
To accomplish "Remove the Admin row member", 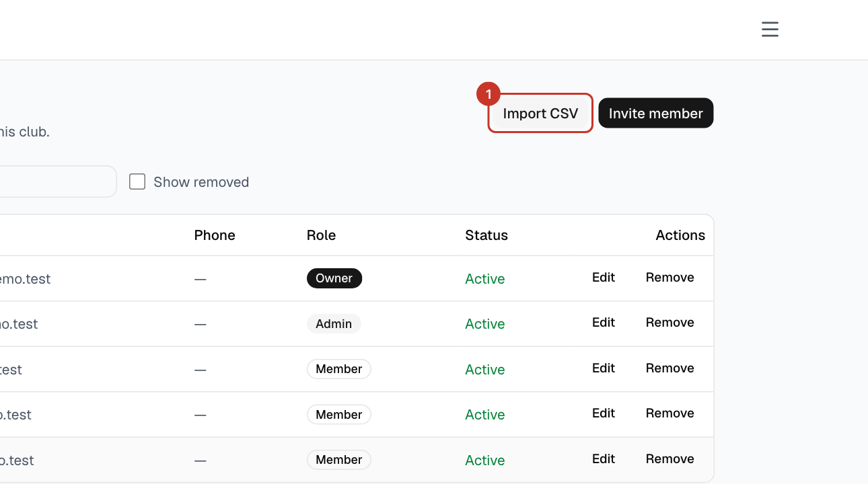I will 670,323.
